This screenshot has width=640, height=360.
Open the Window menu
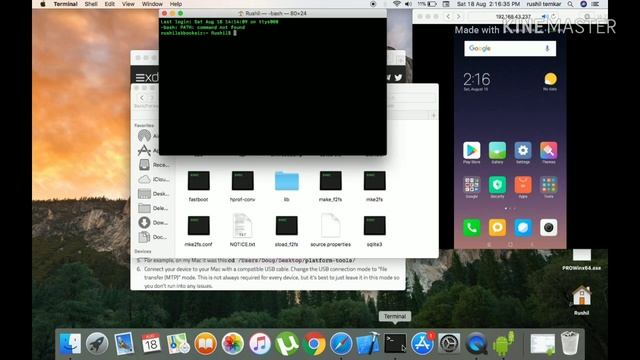pyautogui.click(x=152, y=4)
